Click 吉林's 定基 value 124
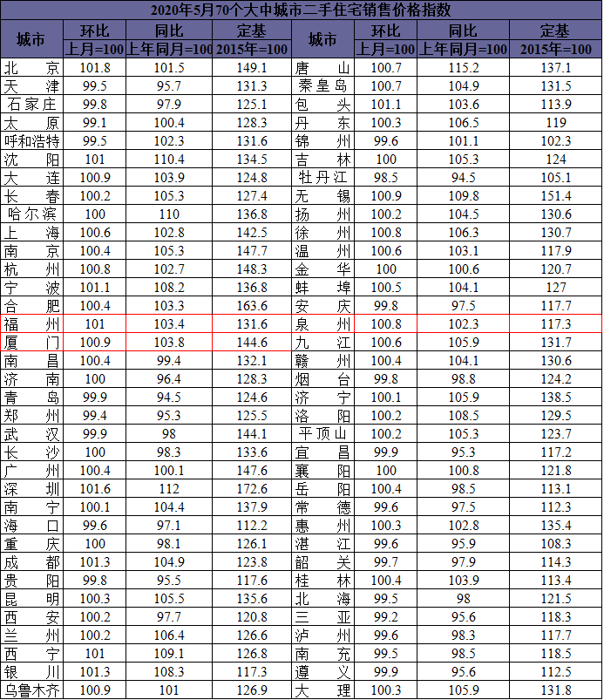The width and height of the screenshot is (604, 700). [x=556, y=160]
